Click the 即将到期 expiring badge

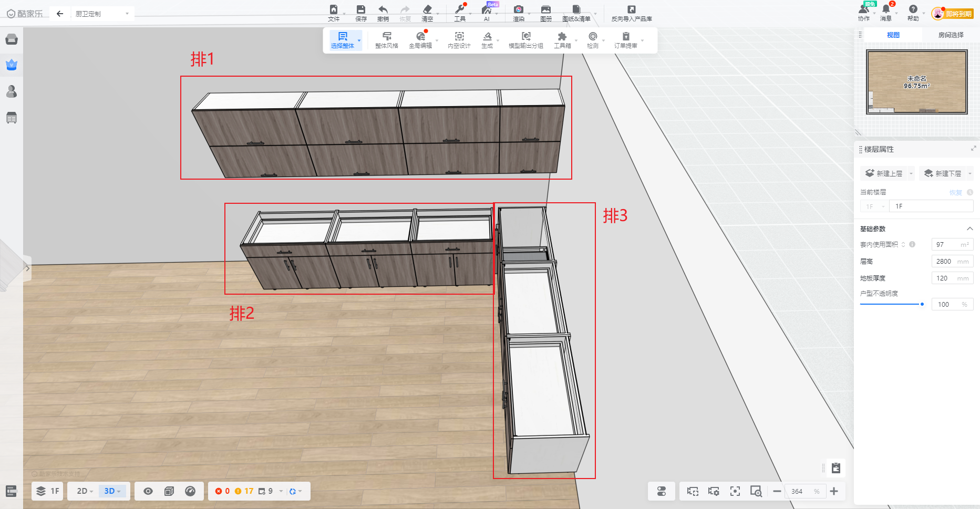[x=959, y=14]
